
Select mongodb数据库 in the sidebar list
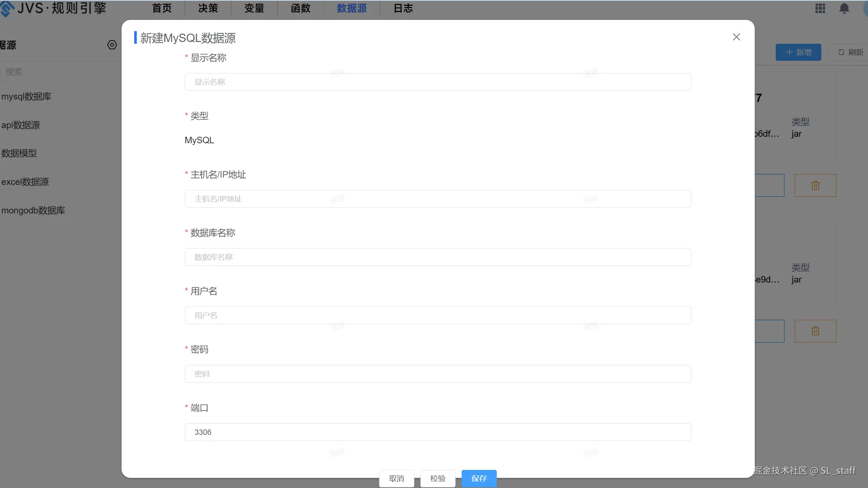click(33, 211)
